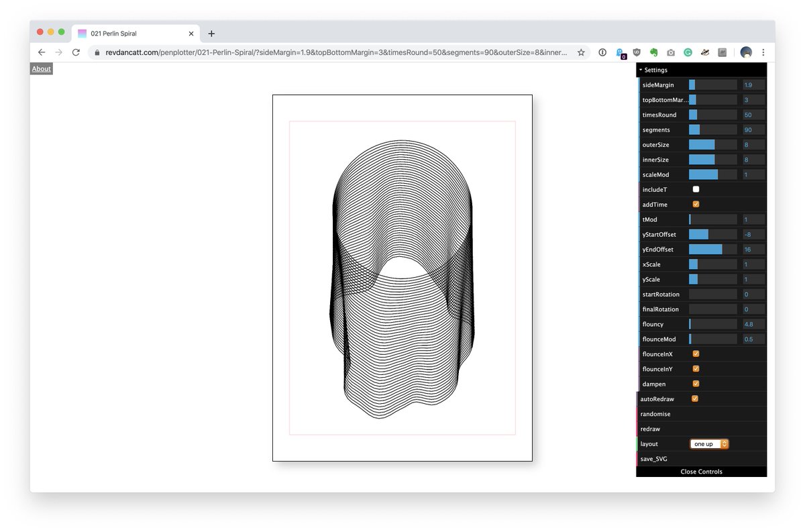This screenshot has height=532, width=805.
Task: Open the Evernote elephant extension
Action: [x=653, y=52]
